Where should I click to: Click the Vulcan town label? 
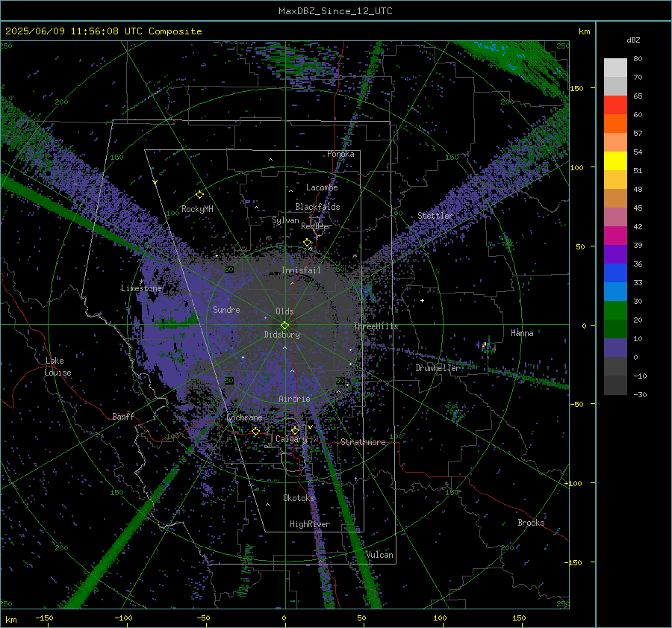379,554
